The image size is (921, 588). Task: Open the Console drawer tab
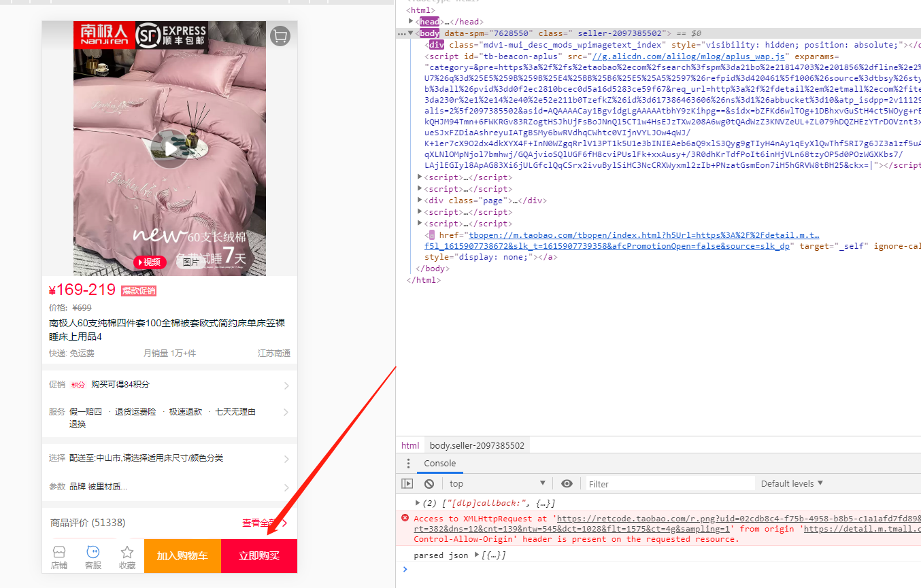[440, 464]
